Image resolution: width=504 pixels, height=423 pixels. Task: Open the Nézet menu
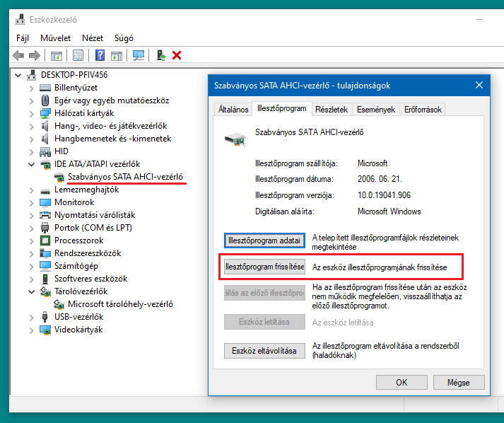pyautogui.click(x=93, y=38)
